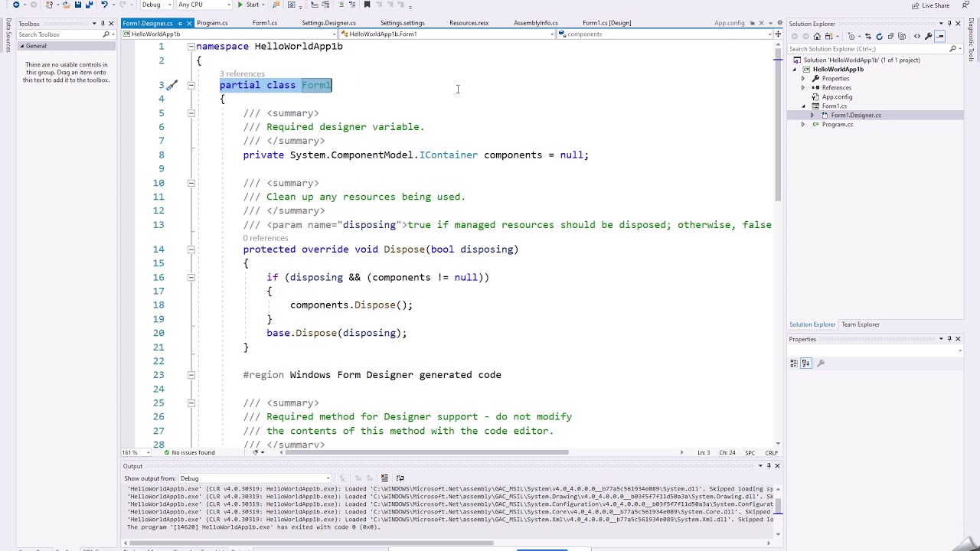Select App.config in Solution Explorer
The image size is (980, 551).
click(x=837, y=97)
